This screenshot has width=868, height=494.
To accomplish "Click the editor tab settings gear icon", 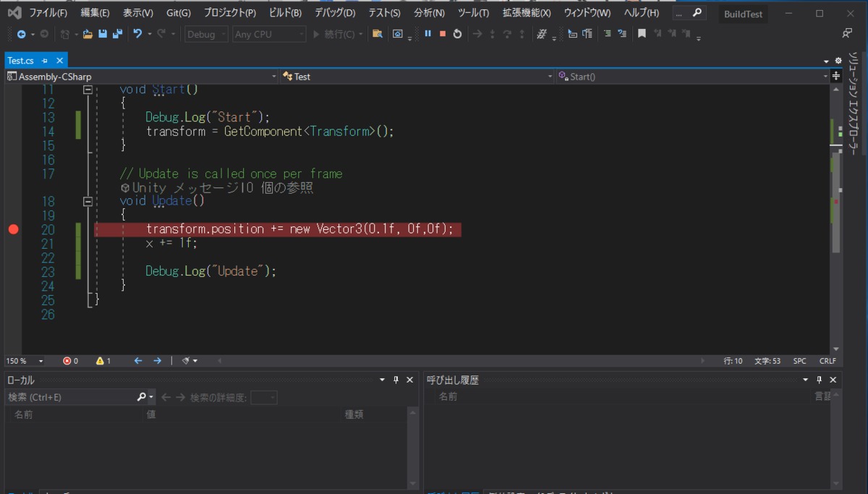I will click(838, 61).
